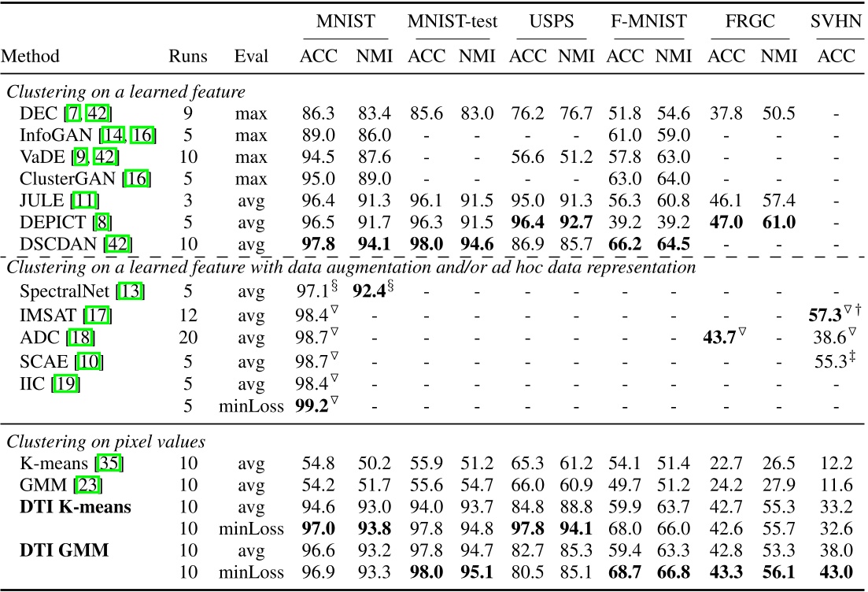Click reference 14 beside InfoGAN

point(112,135)
